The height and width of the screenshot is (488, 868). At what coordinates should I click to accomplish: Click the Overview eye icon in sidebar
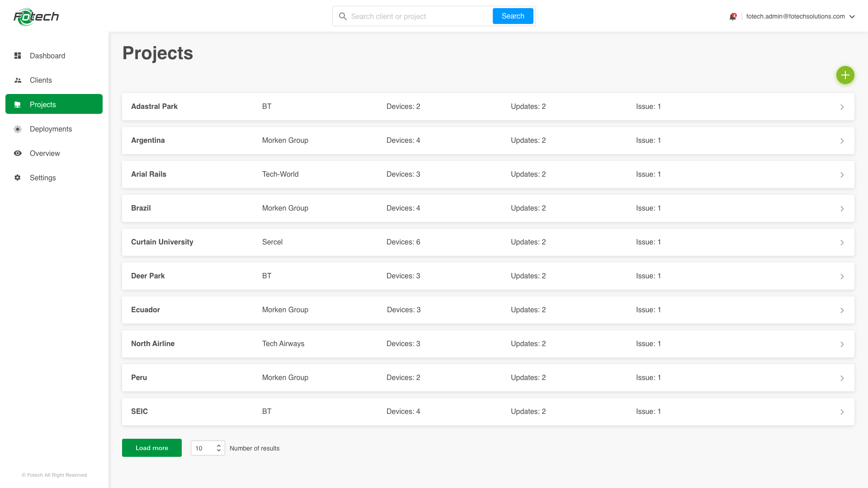click(18, 153)
